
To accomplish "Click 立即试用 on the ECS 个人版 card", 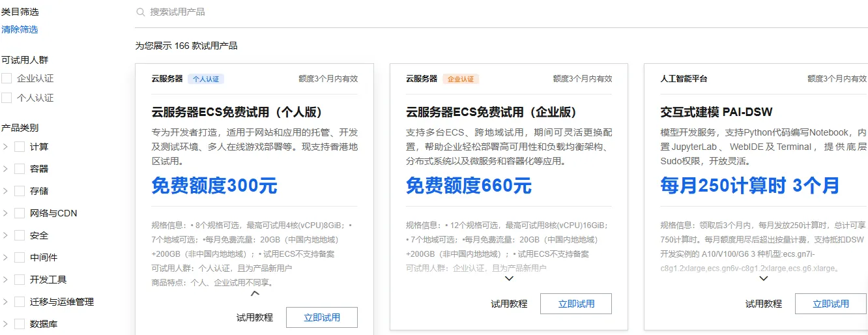I will click(322, 317).
